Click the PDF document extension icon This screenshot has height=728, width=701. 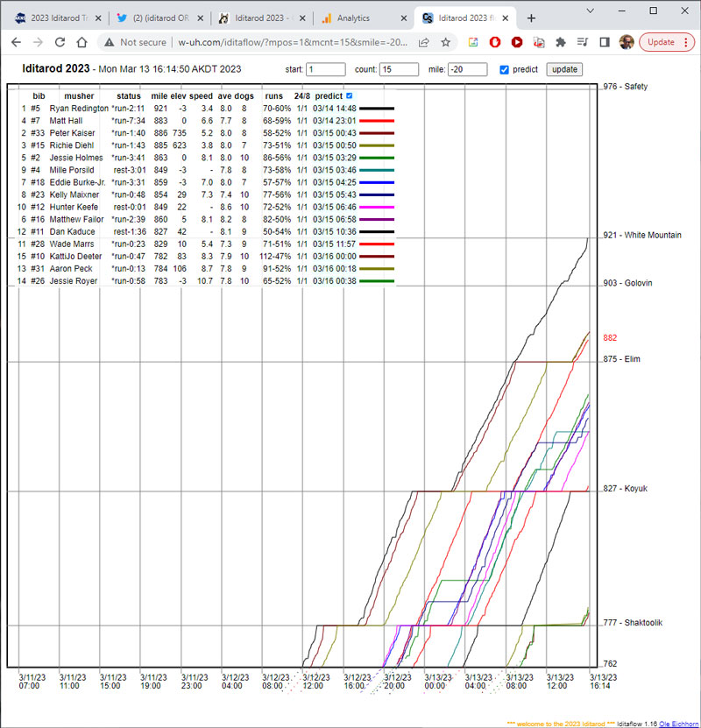[539, 42]
